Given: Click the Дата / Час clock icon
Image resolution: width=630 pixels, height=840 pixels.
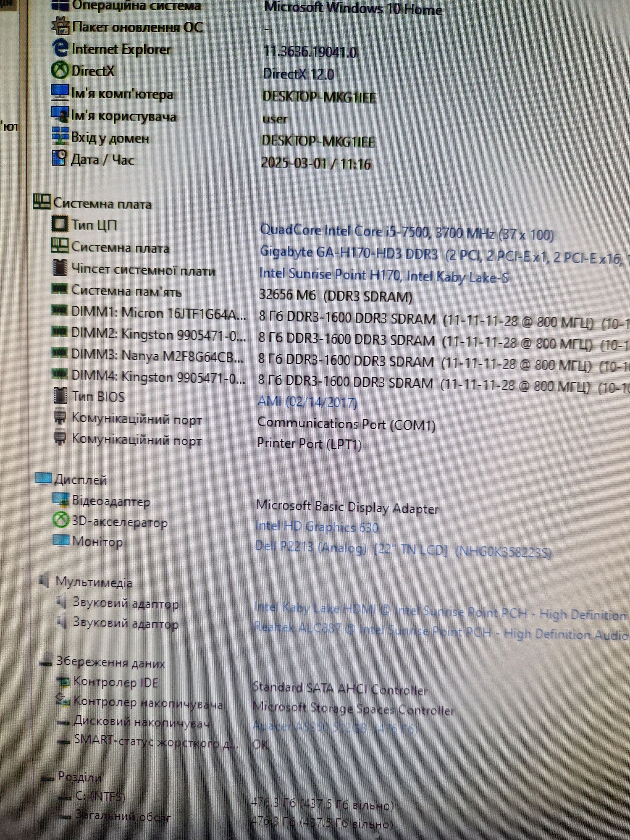Looking at the screenshot, I should (x=59, y=158).
